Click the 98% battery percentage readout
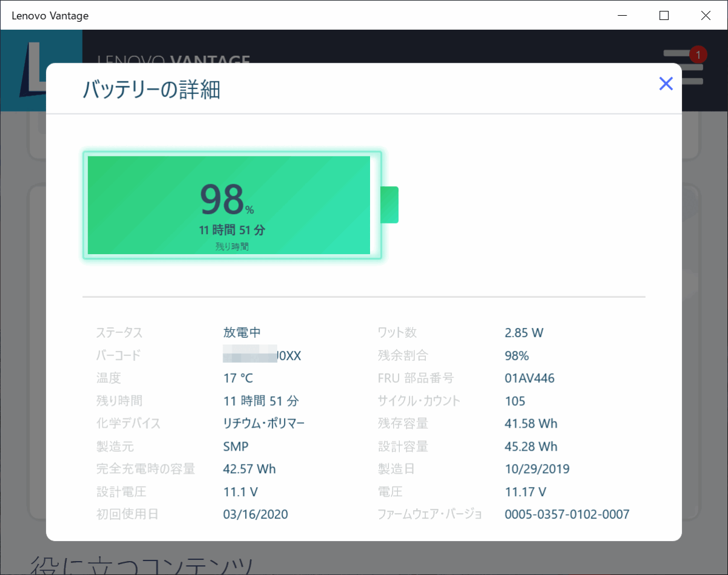The image size is (728, 575). [227, 200]
